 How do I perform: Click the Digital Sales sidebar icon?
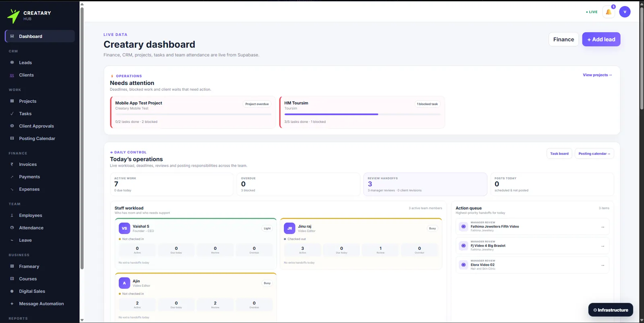(x=12, y=291)
